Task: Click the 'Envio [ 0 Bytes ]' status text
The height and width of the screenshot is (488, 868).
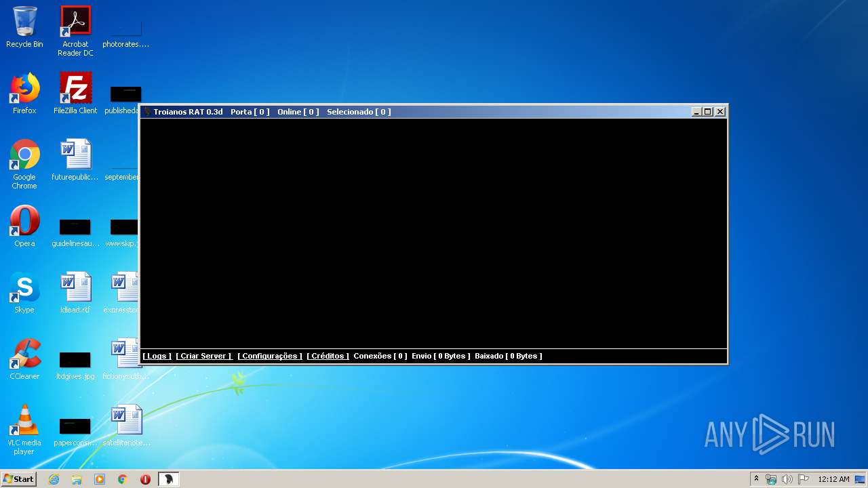Action: (441, 356)
